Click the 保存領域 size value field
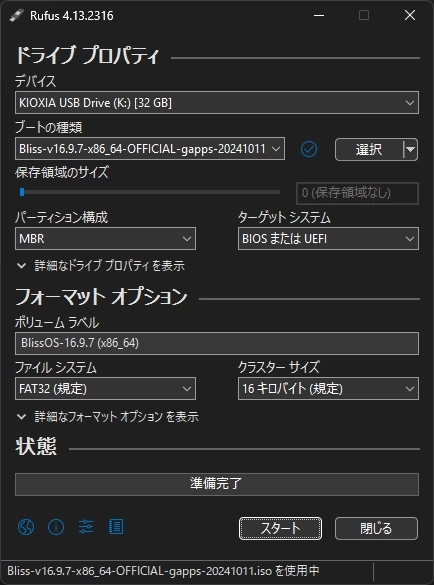 pos(357,193)
